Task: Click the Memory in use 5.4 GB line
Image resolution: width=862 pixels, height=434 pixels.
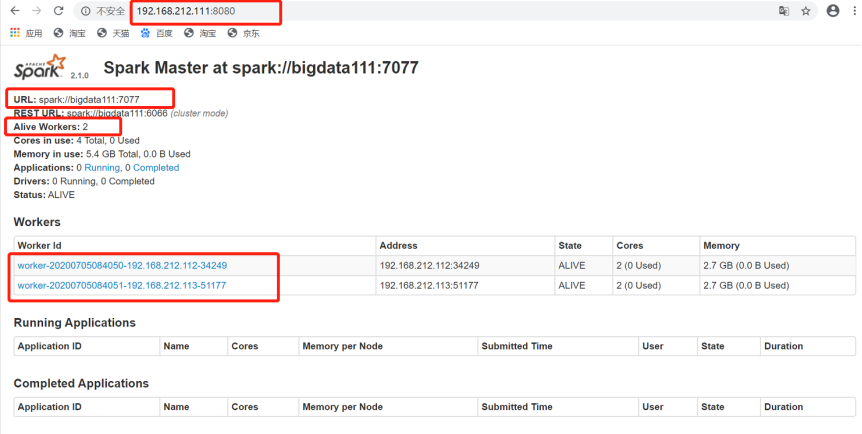Action: [x=102, y=154]
